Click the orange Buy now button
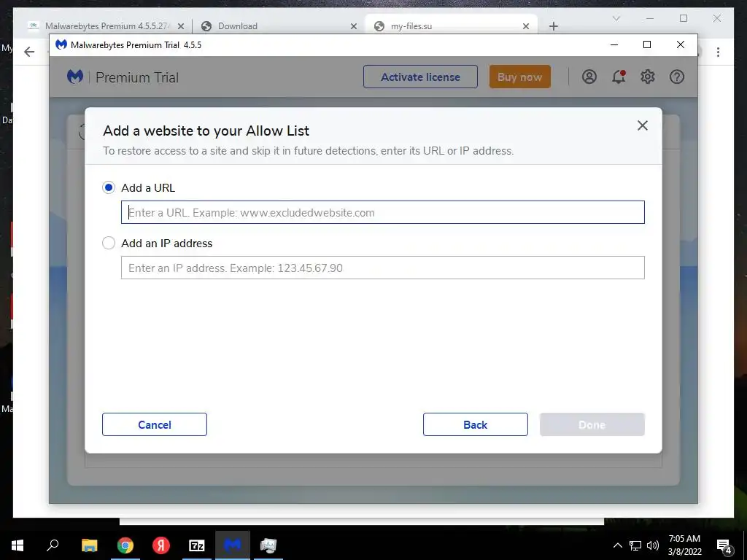747x560 pixels. tap(519, 77)
